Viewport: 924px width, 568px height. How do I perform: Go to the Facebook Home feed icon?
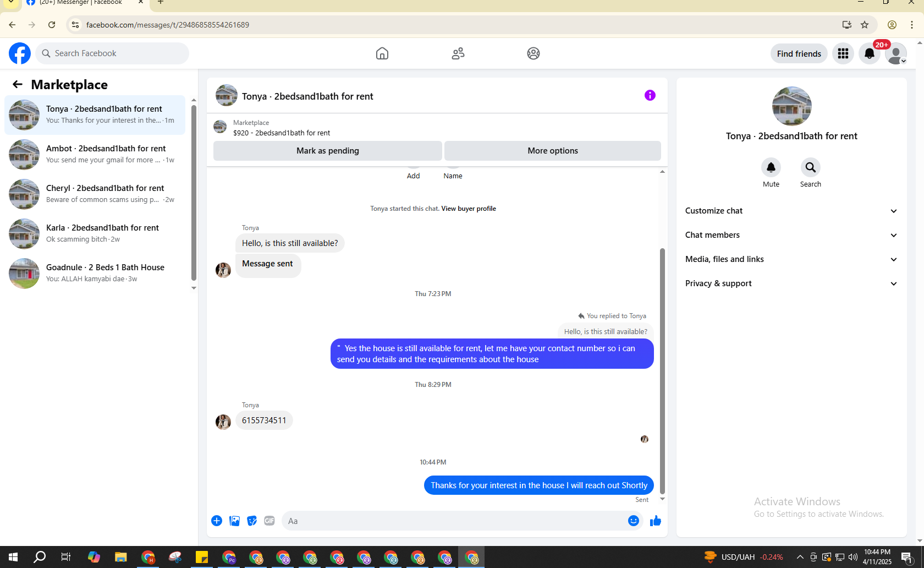382,53
